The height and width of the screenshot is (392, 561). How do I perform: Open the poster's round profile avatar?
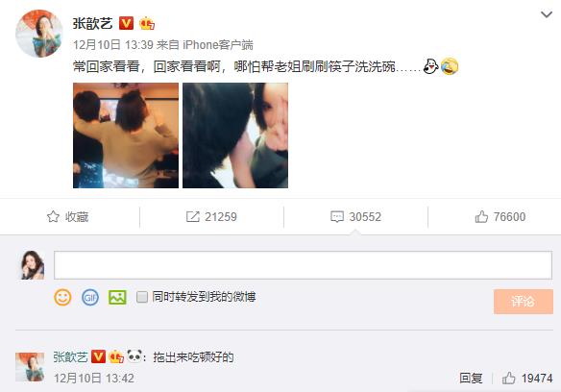pos(39,34)
